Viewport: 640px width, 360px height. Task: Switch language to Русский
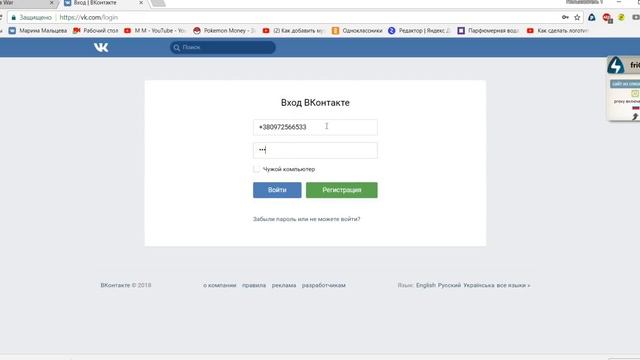click(x=449, y=285)
